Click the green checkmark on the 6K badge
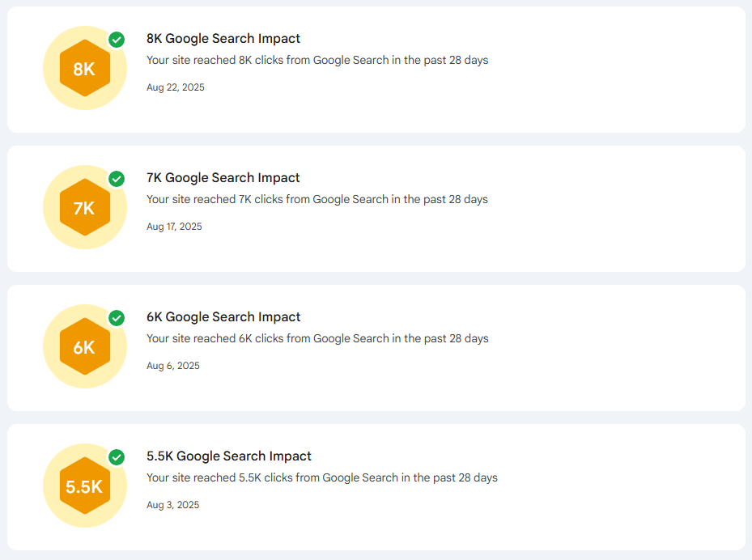This screenshot has width=752, height=560. click(x=117, y=318)
